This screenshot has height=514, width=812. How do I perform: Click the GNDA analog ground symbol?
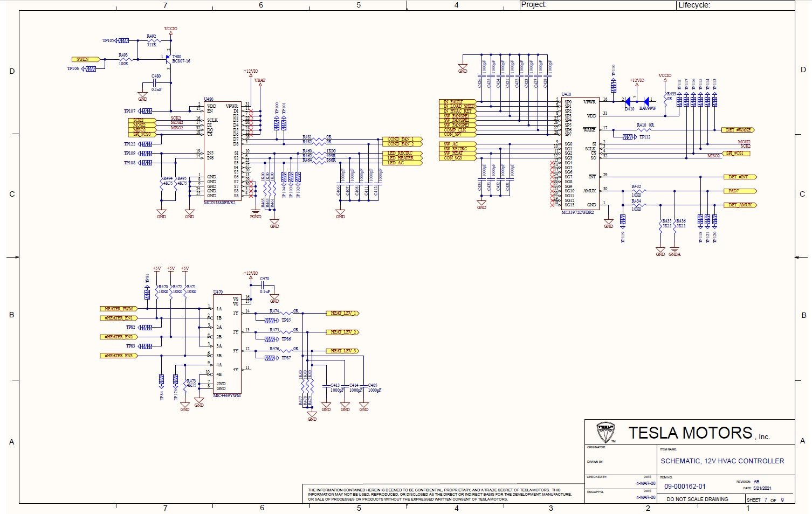[x=674, y=251]
